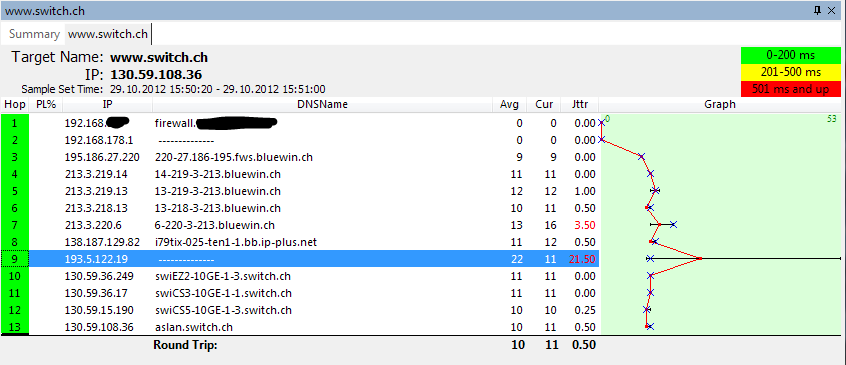Click DNS name 6-220-3-213.bluewin.ch
Screen dimensions: 846x365
215,225
